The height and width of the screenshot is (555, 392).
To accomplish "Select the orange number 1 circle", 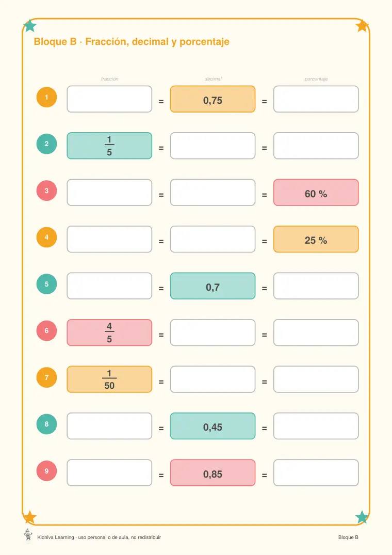I will pyautogui.click(x=46, y=97).
